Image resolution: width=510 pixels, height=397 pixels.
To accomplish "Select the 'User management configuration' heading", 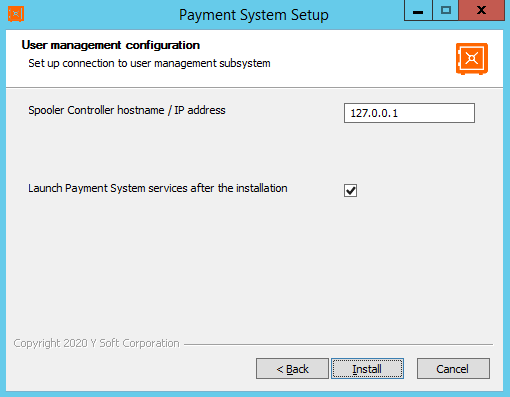I will [x=111, y=45].
